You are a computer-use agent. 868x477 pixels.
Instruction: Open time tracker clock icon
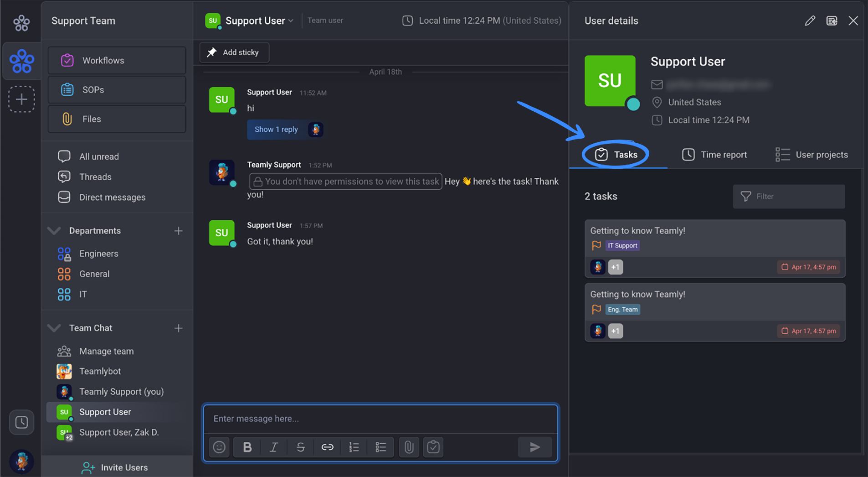point(21,422)
